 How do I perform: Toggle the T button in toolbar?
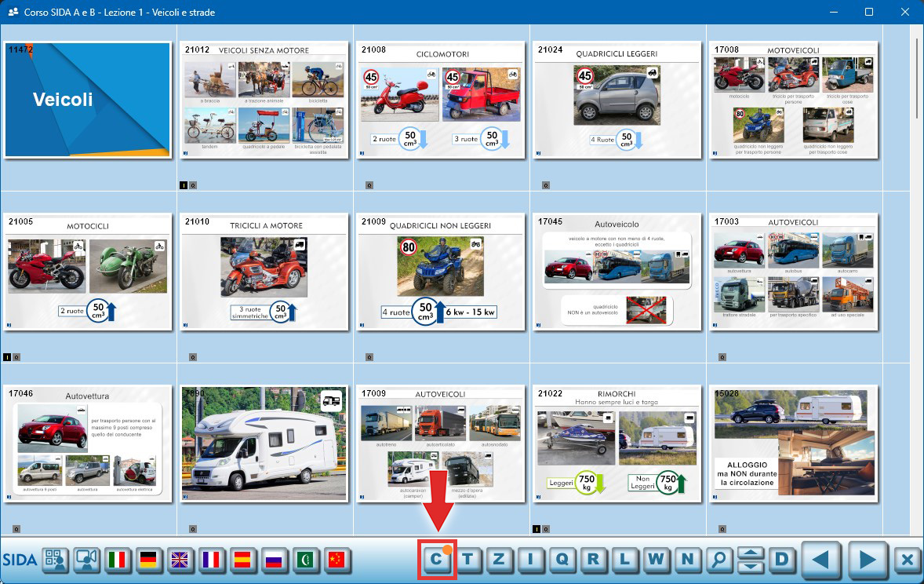[468, 560]
